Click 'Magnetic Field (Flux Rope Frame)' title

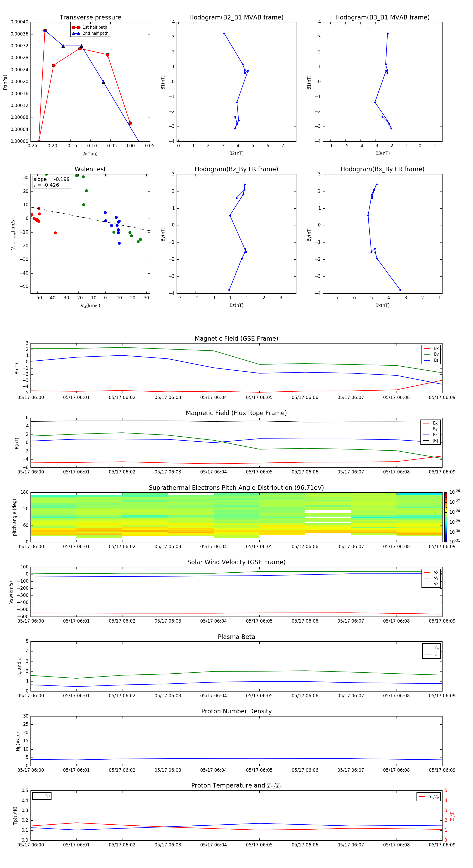236,413
